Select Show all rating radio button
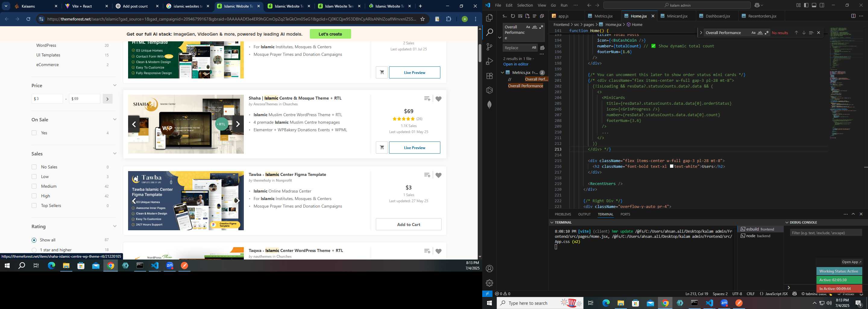Image resolution: width=868 pixels, height=309 pixels. pos(34,240)
